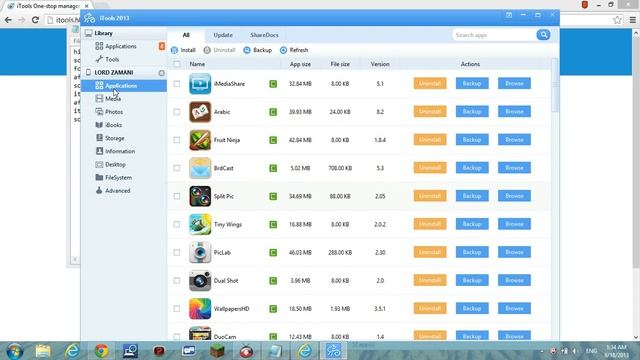Browse the Fruit Ninja app files
Image resolution: width=640 pixels, height=360 pixels.
pos(514,140)
